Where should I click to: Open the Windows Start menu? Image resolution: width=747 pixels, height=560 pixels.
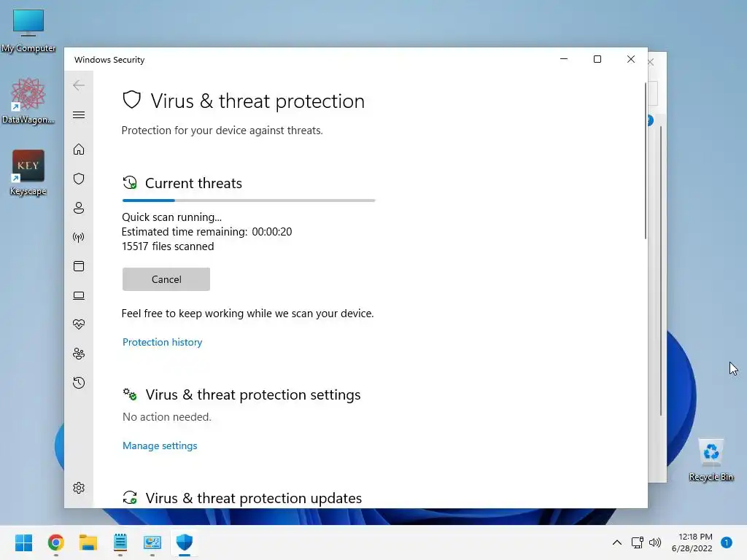(24, 542)
